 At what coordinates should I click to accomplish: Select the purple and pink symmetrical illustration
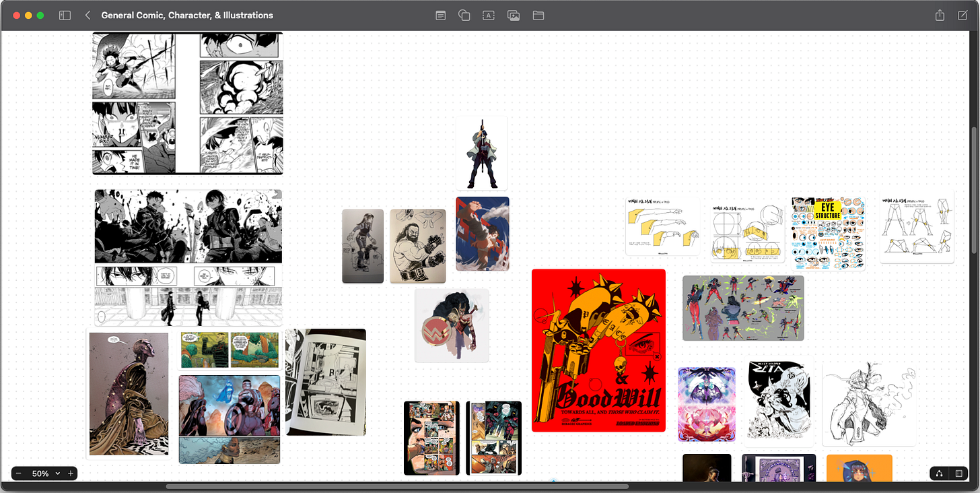pos(706,404)
